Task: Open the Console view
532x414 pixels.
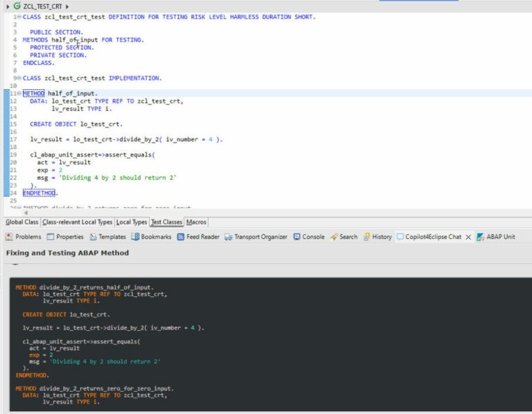Action: point(313,237)
